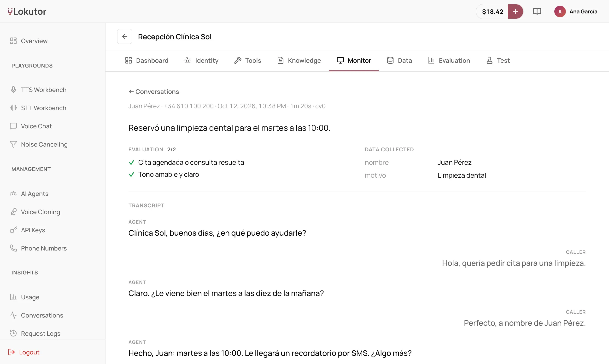
Task: Click the summary 'Reservó una limpieza dental'
Action: coord(229,128)
